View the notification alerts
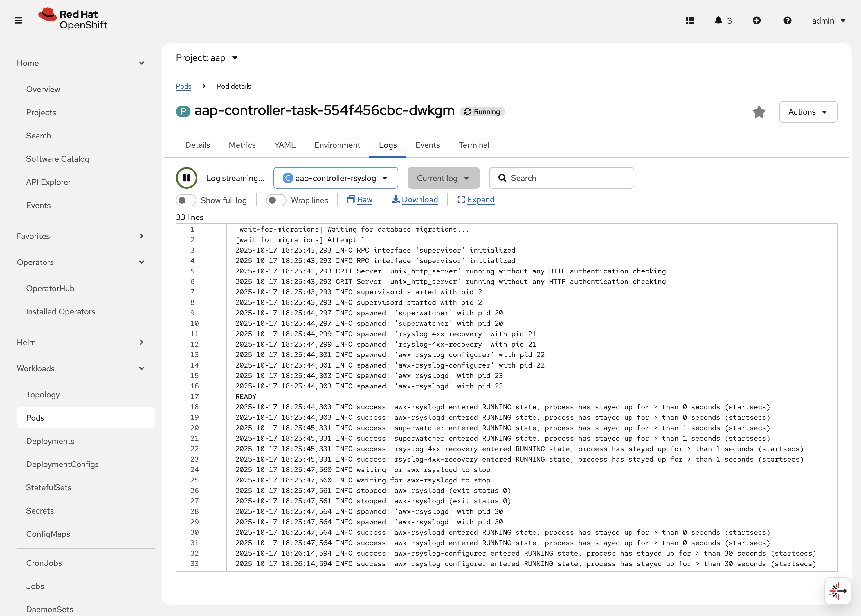 click(719, 21)
